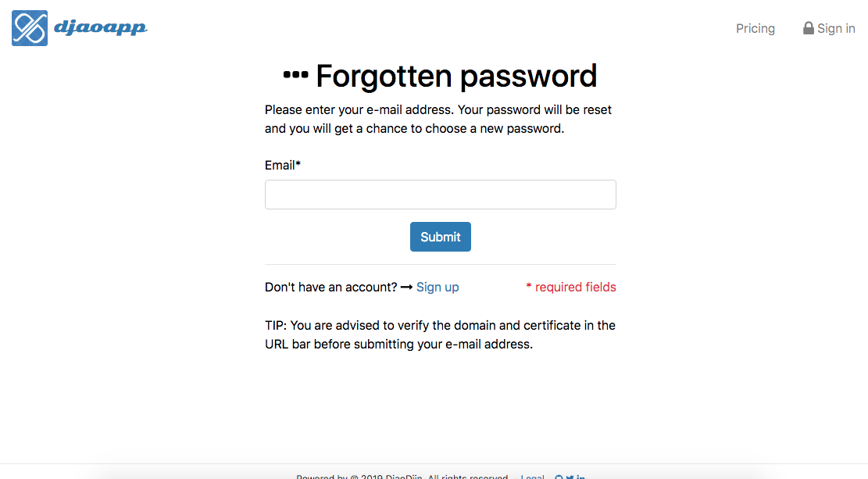Click the arrow icon before Sign up

(x=406, y=287)
